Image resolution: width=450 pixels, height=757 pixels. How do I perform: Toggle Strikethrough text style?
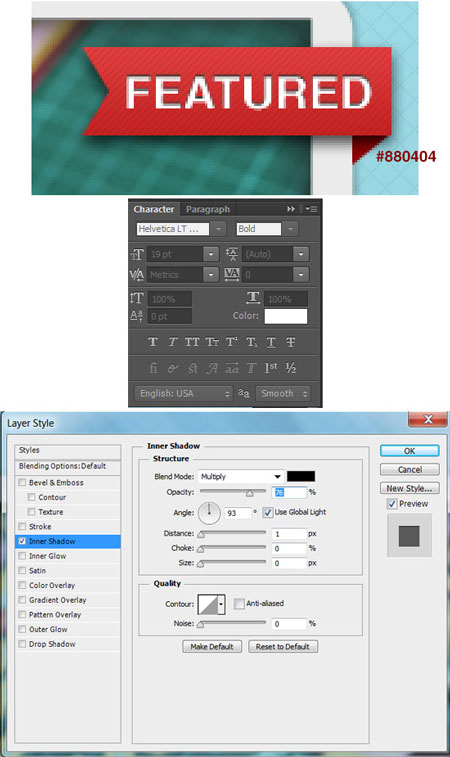pos(290,342)
